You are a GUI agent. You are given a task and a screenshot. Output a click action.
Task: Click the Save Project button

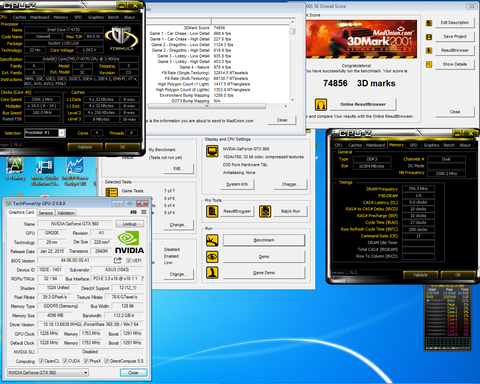point(455,36)
